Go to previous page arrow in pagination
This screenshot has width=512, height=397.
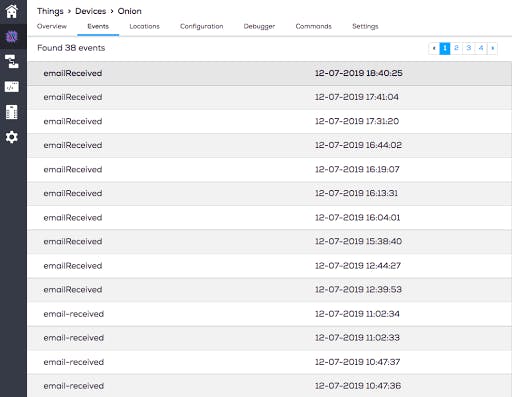click(434, 48)
